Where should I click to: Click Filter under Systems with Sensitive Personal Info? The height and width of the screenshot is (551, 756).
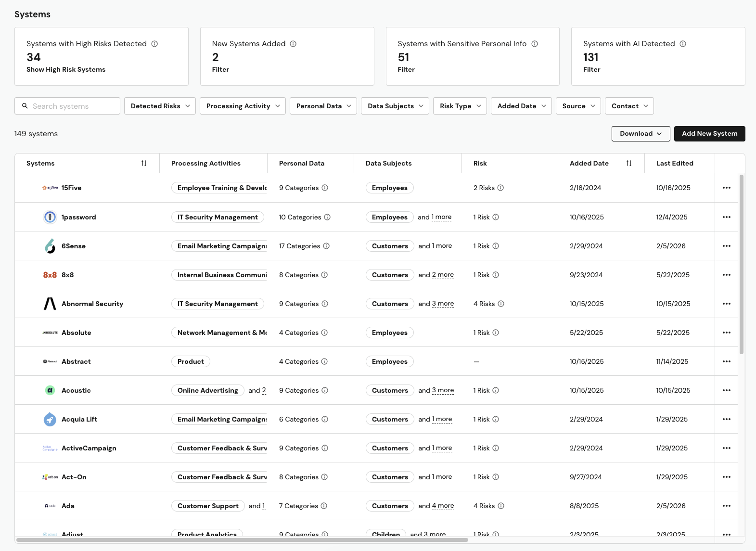point(406,69)
